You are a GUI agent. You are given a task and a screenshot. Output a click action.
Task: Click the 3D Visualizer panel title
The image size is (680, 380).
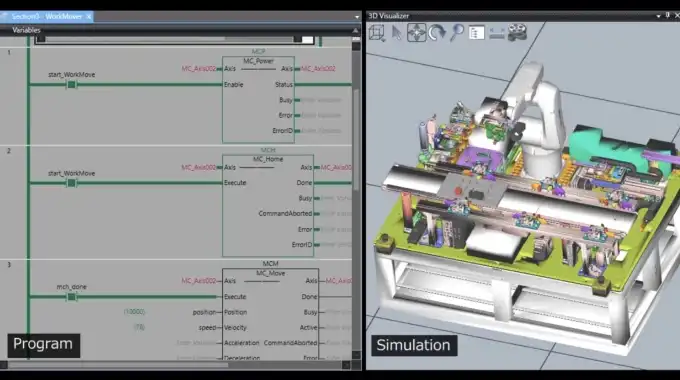click(x=389, y=16)
